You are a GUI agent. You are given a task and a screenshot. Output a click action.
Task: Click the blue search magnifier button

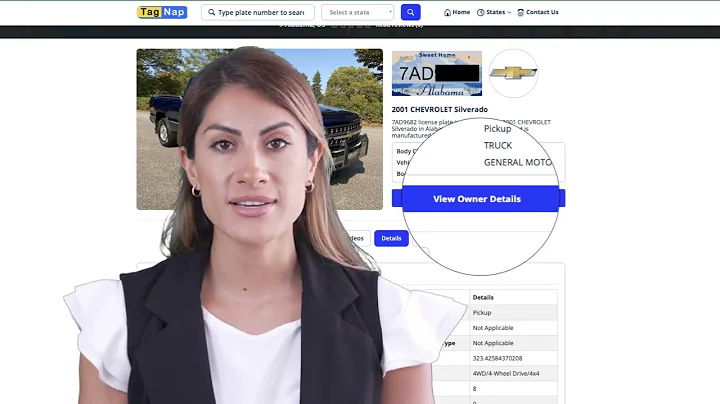point(411,12)
